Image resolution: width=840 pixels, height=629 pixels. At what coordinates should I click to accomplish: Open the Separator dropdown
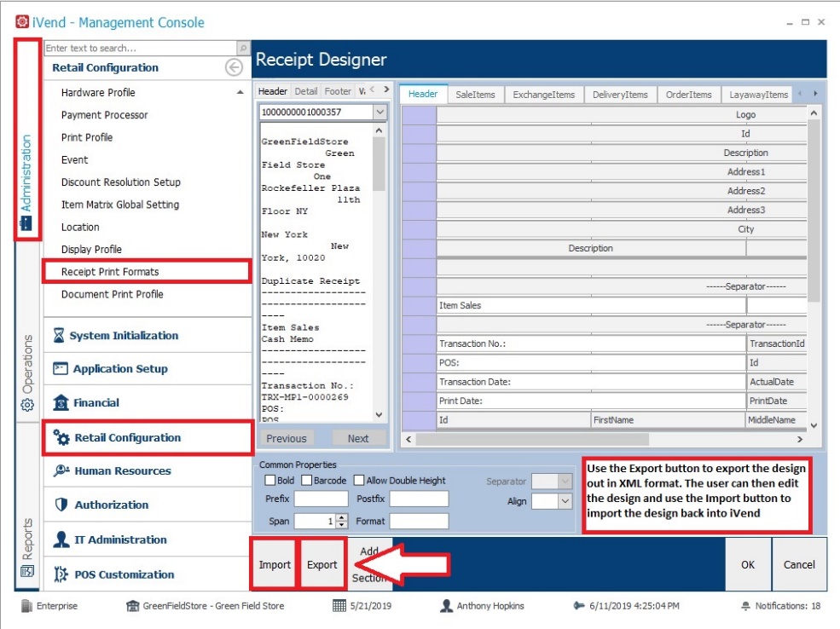tap(565, 482)
